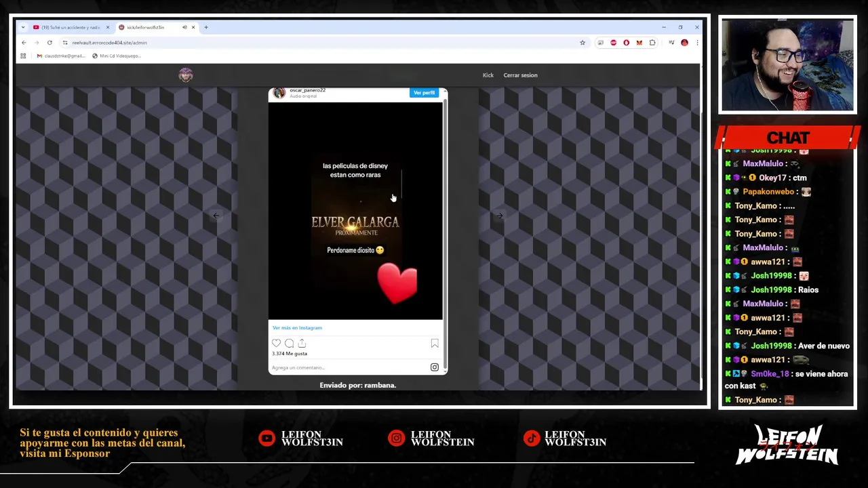The width and height of the screenshot is (868, 488).
Task: Share the post with the share icon
Action: point(302,343)
